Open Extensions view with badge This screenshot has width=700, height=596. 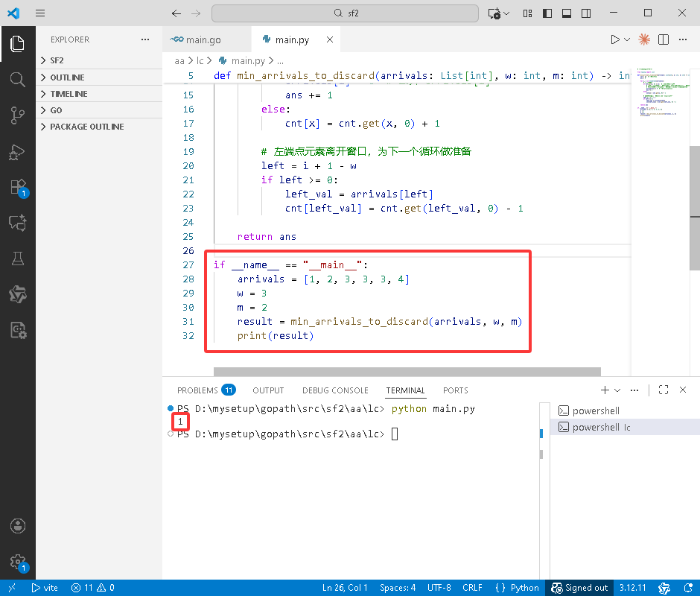coord(19,188)
